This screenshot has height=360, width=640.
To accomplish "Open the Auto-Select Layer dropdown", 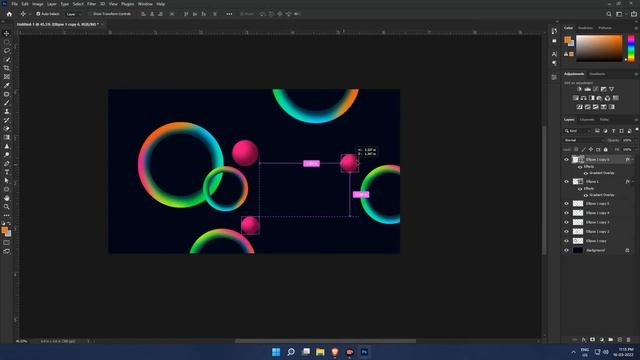I will pyautogui.click(x=73, y=14).
